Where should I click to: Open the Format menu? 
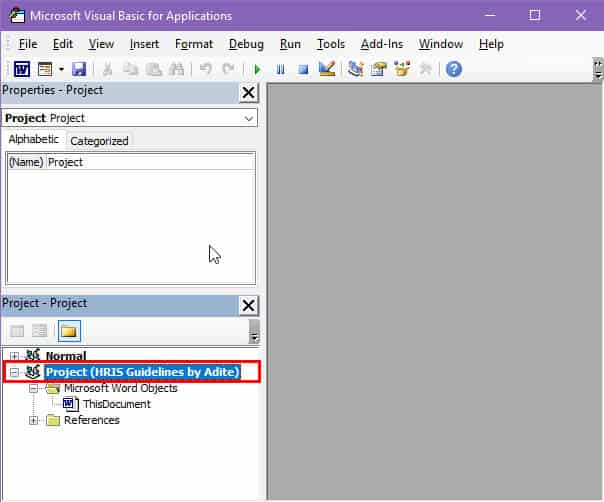pyautogui.click(x=194, y=44)
